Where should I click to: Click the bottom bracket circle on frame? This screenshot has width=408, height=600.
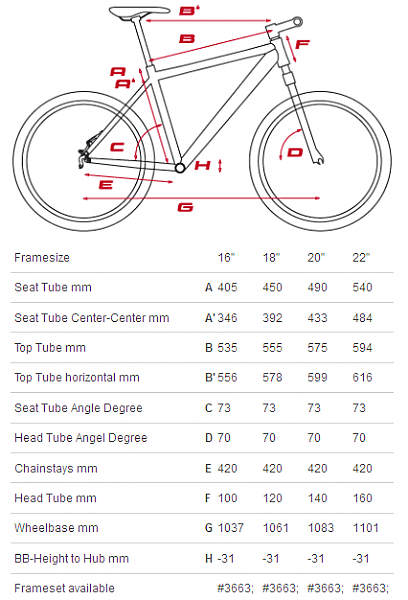tap(180, 168)
